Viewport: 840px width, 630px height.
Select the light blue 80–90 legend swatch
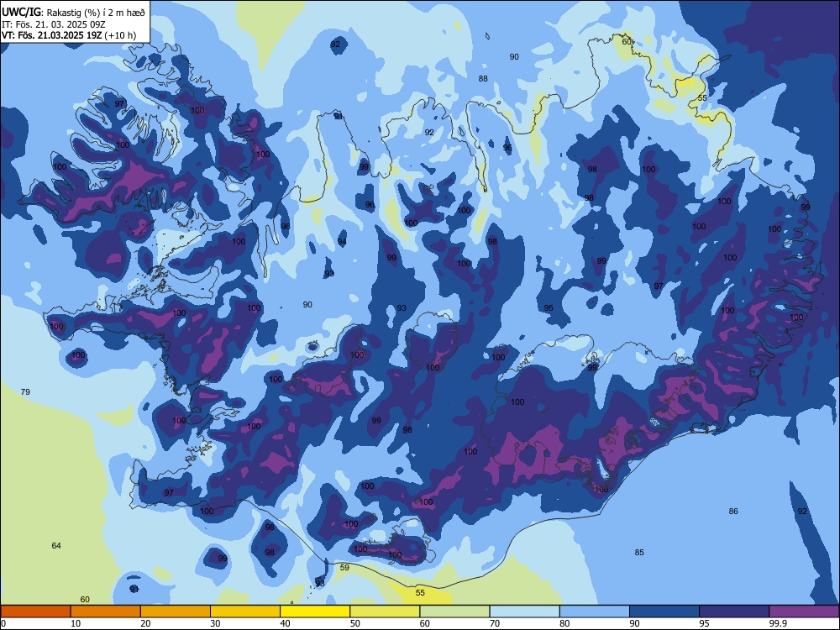coord(595,612)
